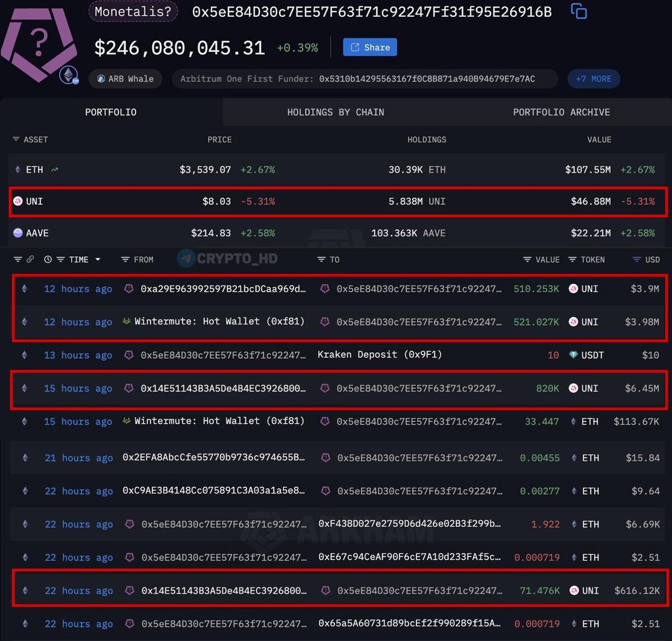The width and height of the screenshot is (672, 641).
Task: Open the 13 hours ago transaction link
Action: (78, 355)
